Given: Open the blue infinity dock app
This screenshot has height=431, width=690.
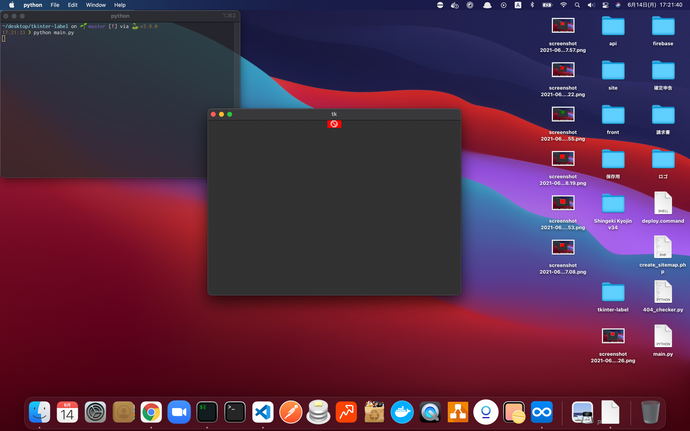Looking at the screenshot, I should [x=542, y=413].
